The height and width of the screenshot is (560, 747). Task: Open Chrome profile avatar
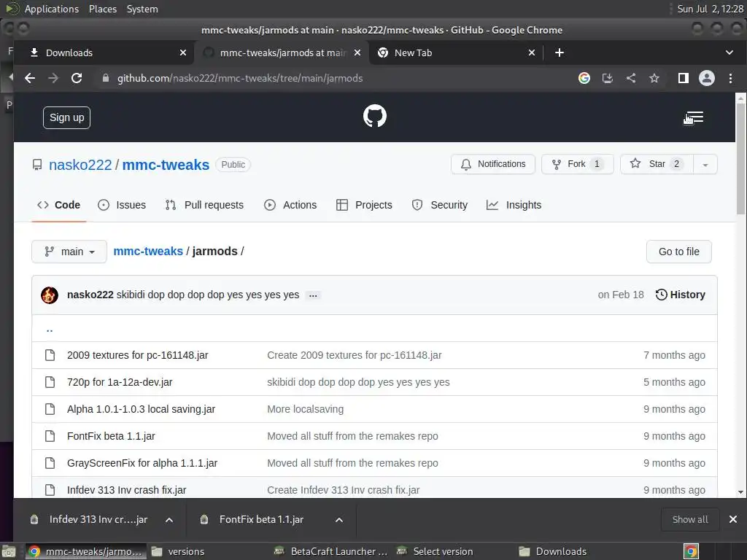point(706,78)
